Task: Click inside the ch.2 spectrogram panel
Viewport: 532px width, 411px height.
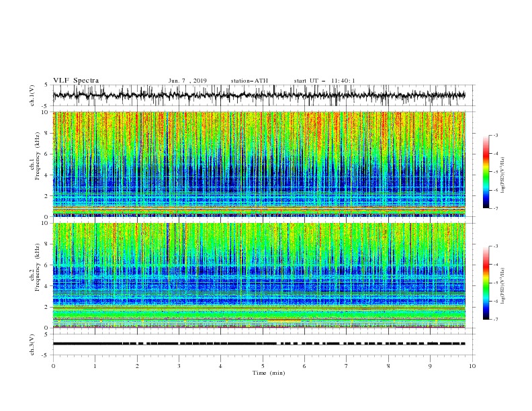Action: [259, 275]
